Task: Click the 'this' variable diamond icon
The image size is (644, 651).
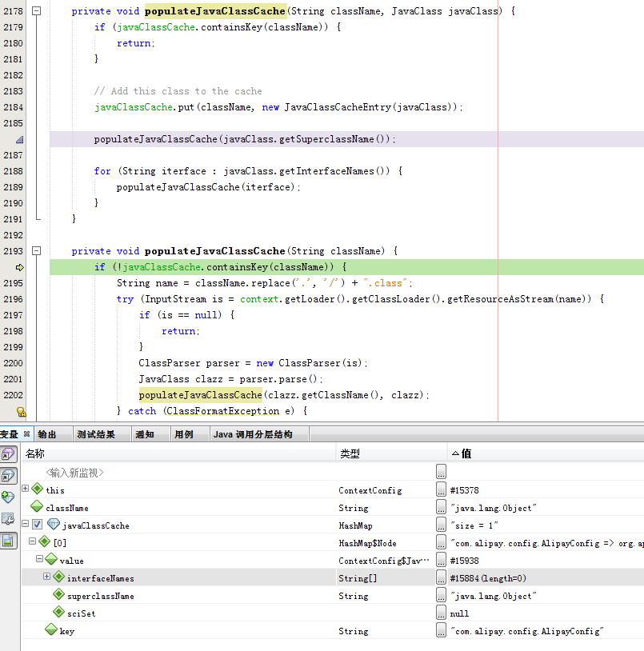Action: pyautogui.click(x=38, y=489)
